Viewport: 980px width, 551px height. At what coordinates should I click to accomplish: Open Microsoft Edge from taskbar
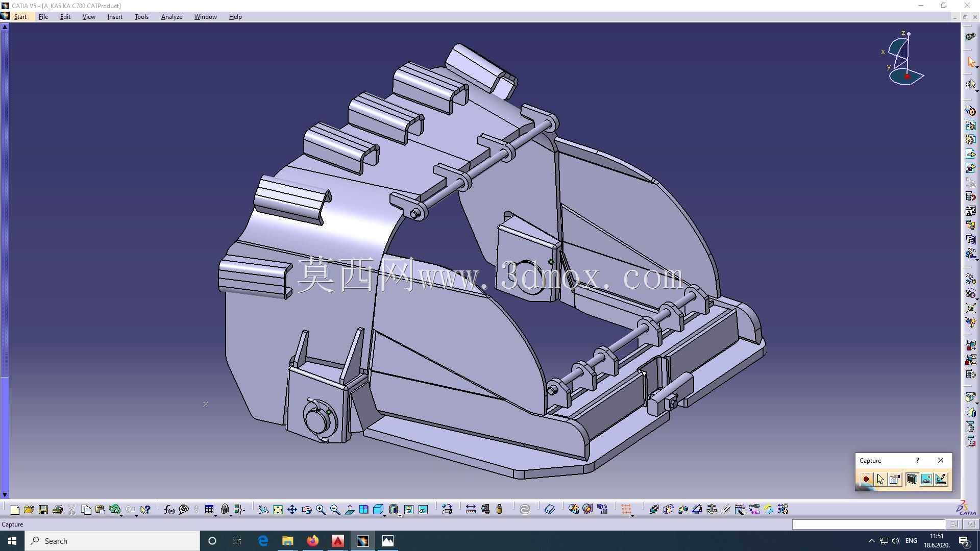[x=263, y=541]
